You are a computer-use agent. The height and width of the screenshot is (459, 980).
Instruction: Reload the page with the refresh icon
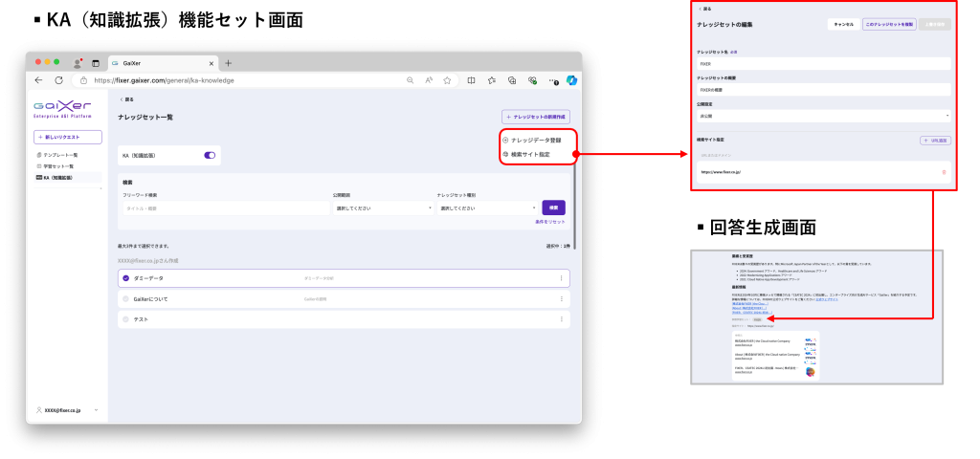click(x=58, y=80)
